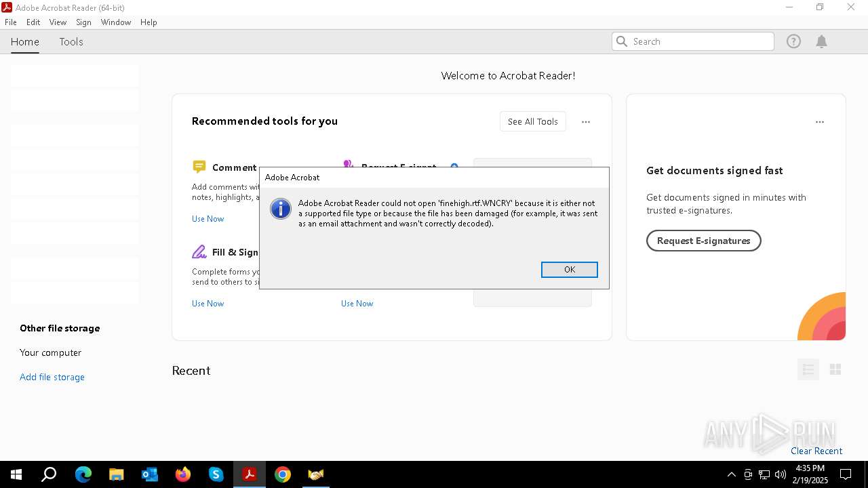The image size is (868, 488).
Task: Click the network tray icon
Action: 764,474
